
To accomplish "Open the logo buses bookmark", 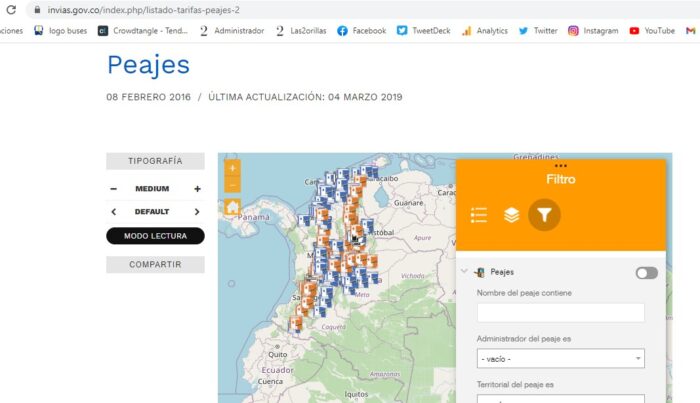I will point(60,31).
